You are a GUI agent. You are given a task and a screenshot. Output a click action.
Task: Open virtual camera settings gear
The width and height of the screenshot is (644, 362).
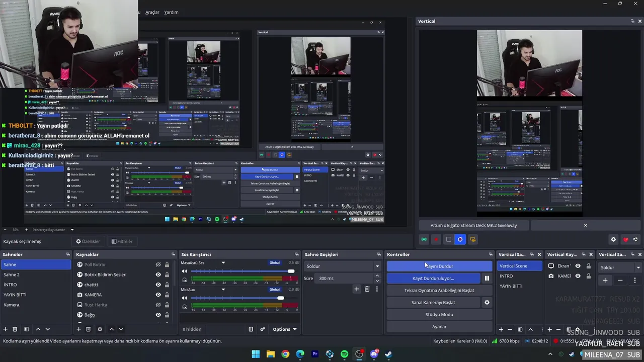click(x=487, y=302)
